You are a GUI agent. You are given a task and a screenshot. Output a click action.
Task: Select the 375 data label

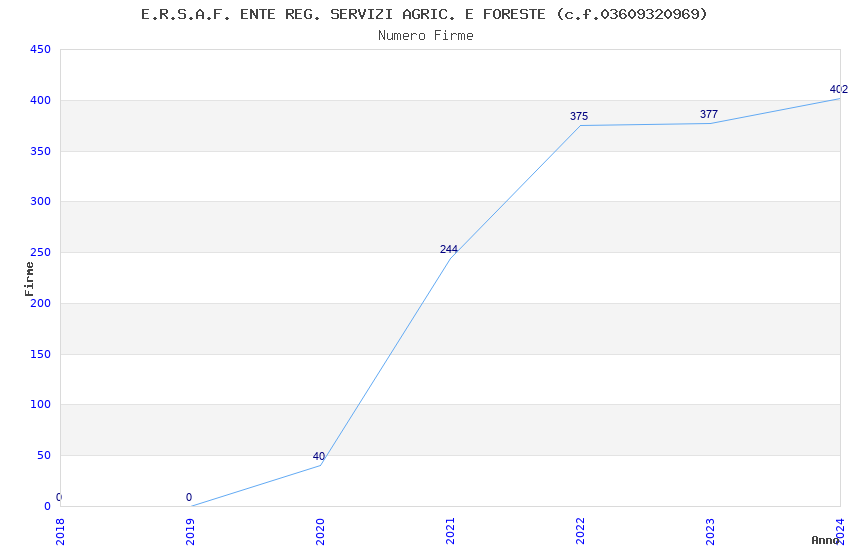tap(578, 117)
